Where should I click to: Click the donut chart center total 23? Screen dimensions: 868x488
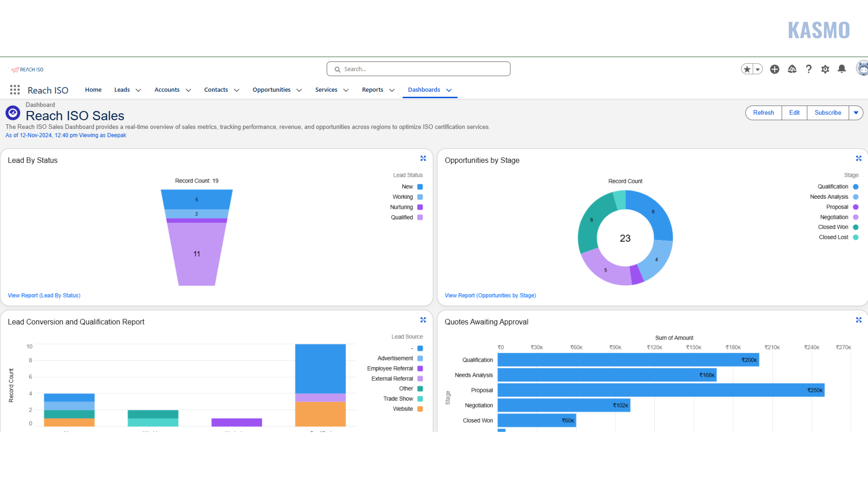coord(625,238)
